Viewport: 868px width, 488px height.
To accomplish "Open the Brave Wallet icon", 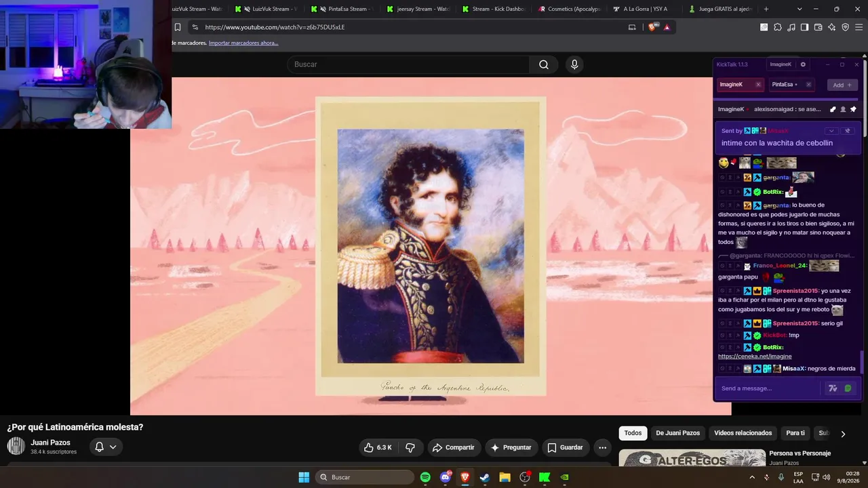I will pos(818,27).
